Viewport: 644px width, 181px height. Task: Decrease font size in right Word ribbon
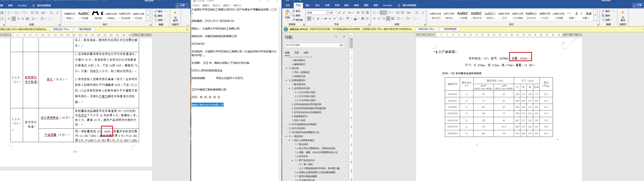344,13
